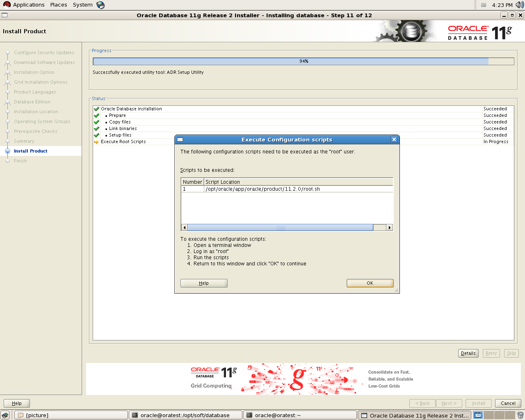This screenshot has height=420, width=525.
Task: Click the active workspace in the workspace switcher
Action: [x=478, y=415]
